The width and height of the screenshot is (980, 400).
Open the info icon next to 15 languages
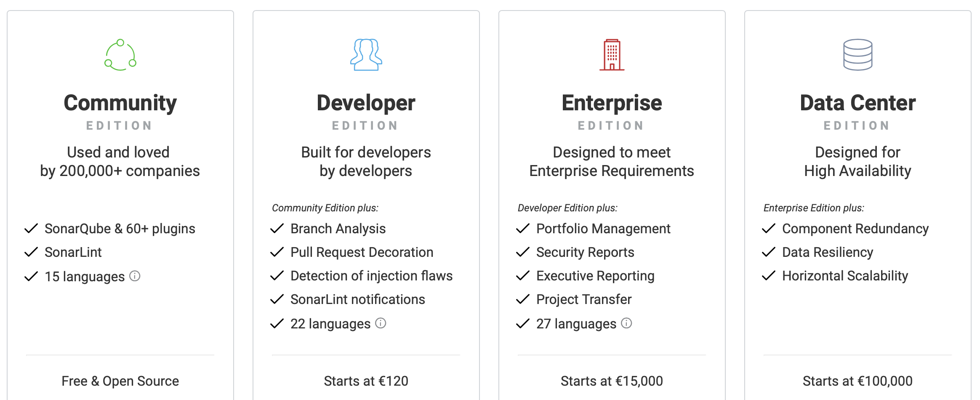point(135,276)
